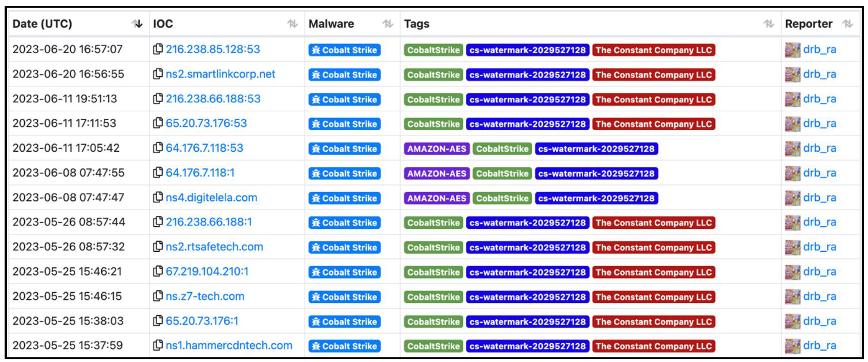The width and height of the screenshot is (868, 362).
Task: Click the AMAZON-AES tag for 64.176.7.118:1
Action: point(437,173)
